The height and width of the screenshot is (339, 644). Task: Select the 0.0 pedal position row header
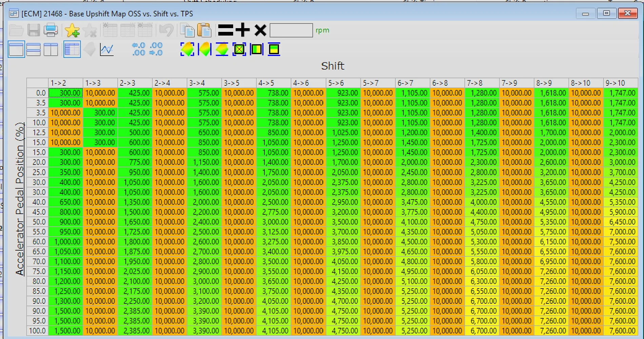click(38, 93)
